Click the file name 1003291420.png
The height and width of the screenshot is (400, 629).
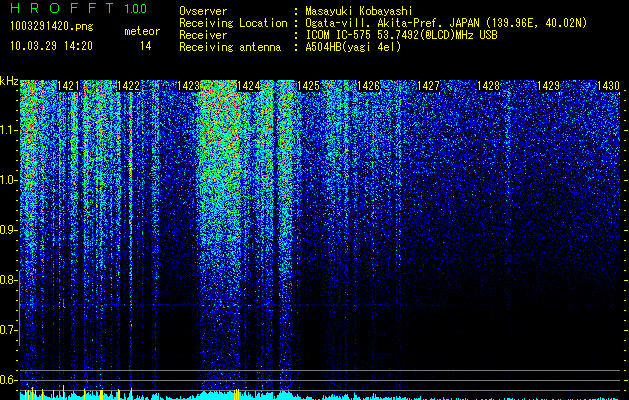tap(52, 26)
